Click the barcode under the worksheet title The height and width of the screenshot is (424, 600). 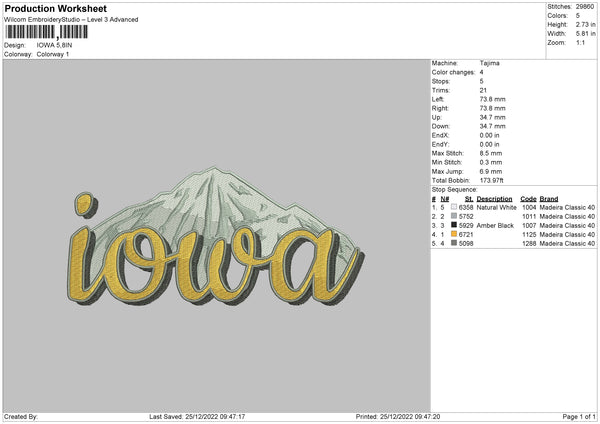[x=46, y=32]
